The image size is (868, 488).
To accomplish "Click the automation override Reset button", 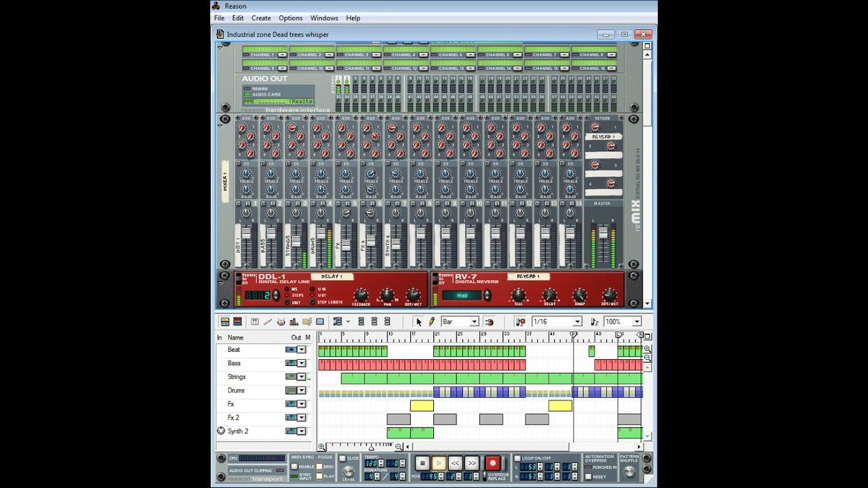I will 588,476.
